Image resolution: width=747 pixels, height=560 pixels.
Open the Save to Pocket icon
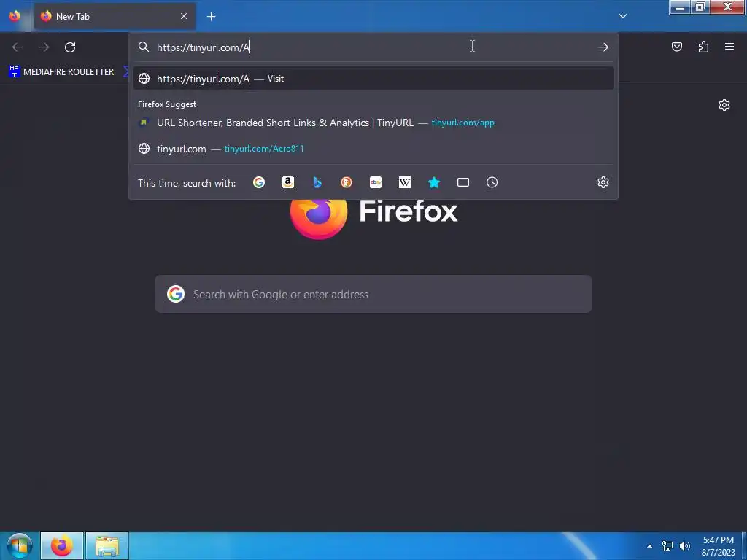pos(677,47)
